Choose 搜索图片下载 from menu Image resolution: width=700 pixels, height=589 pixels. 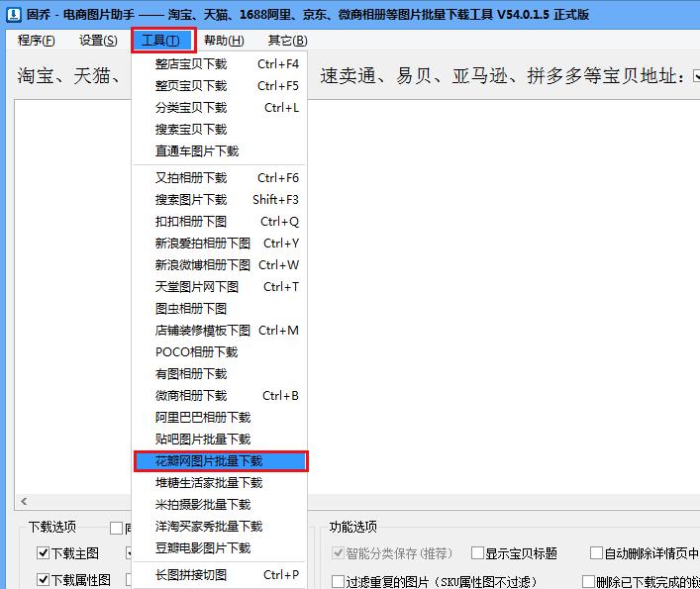pyautogui.click(x=220, y=199)
